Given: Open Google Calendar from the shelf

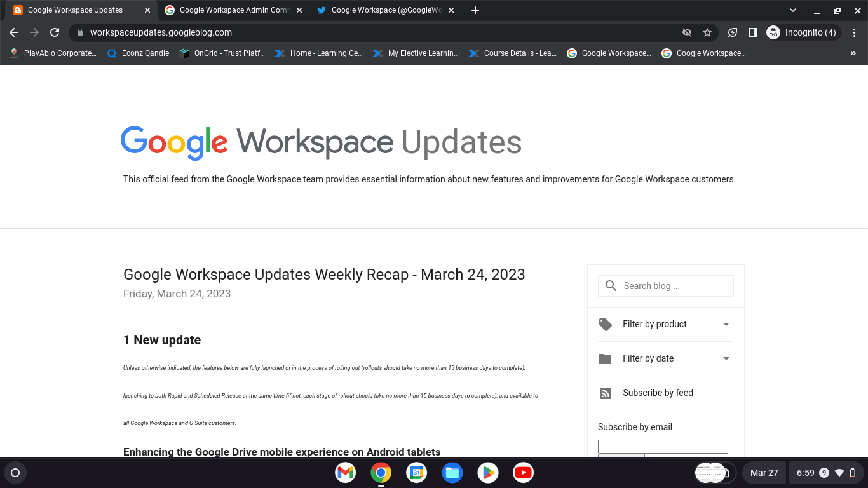Looking at the screenshot, I should [x=416, y=473].
